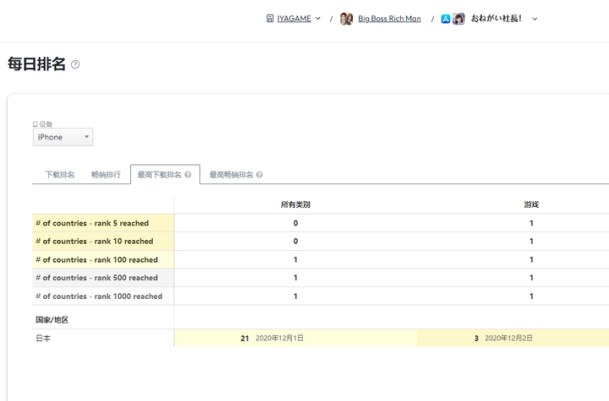Screen dimensions: 609x401
Task: Open the Big Boss Rich Man link
Action: (x=389, y=18)
